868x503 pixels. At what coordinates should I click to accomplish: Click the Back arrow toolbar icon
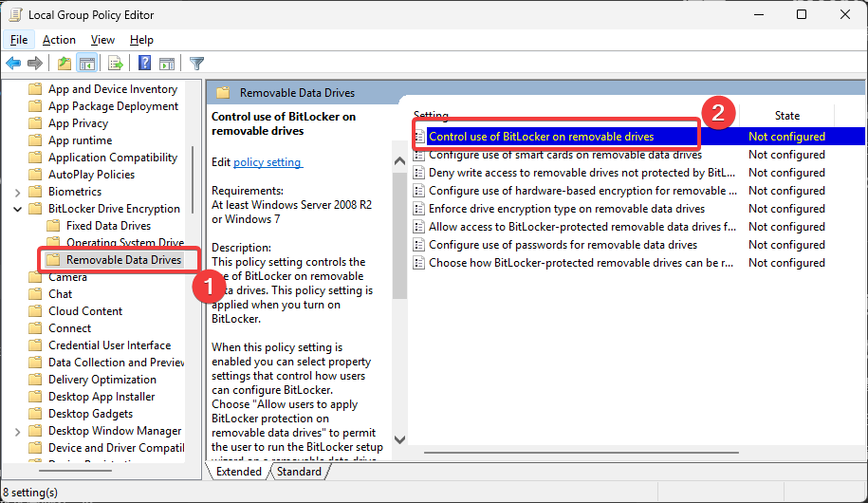pyautogui.click(x=13, y=64)
